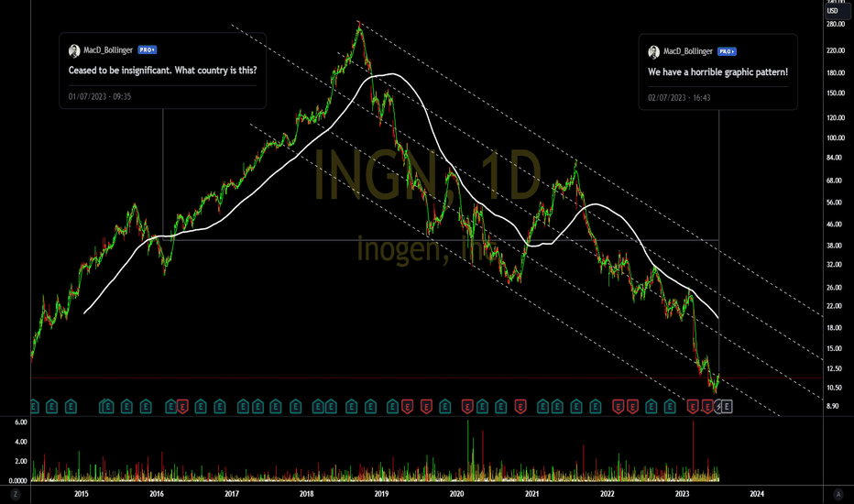Click the gray upcoming earnings E marker

point(728,407)
